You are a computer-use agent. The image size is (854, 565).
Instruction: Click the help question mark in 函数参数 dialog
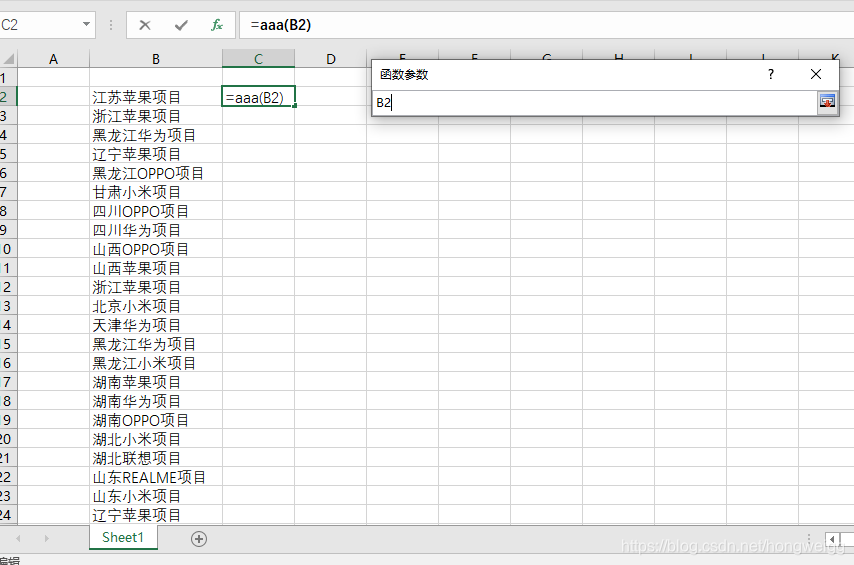click(771, 74)
